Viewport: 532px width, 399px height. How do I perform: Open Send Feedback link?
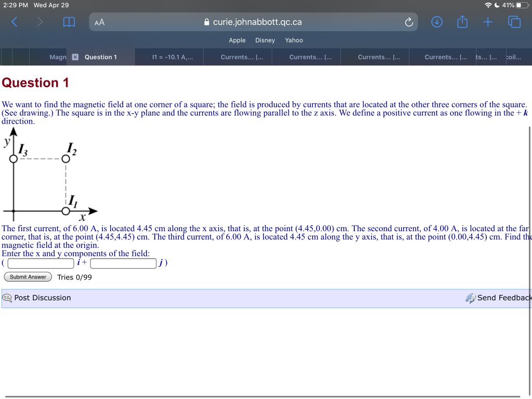[504, 298]
